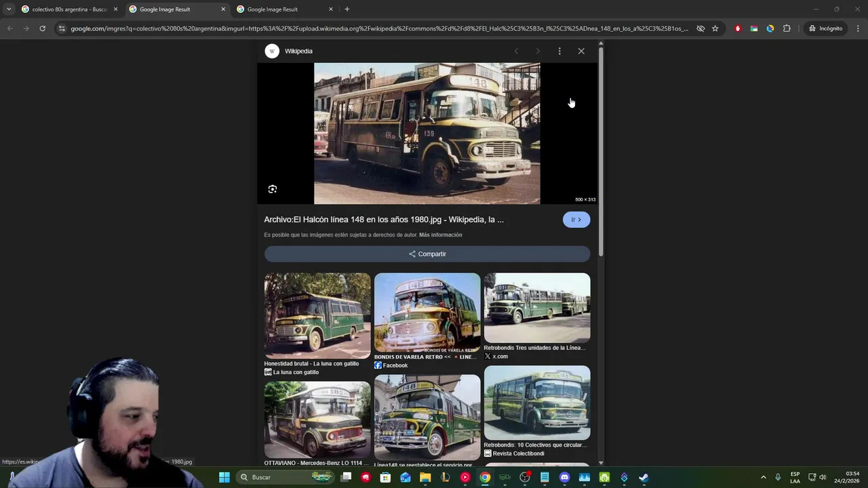Open a new browser tab
This screenshot has height=488, width=868.
347,9
